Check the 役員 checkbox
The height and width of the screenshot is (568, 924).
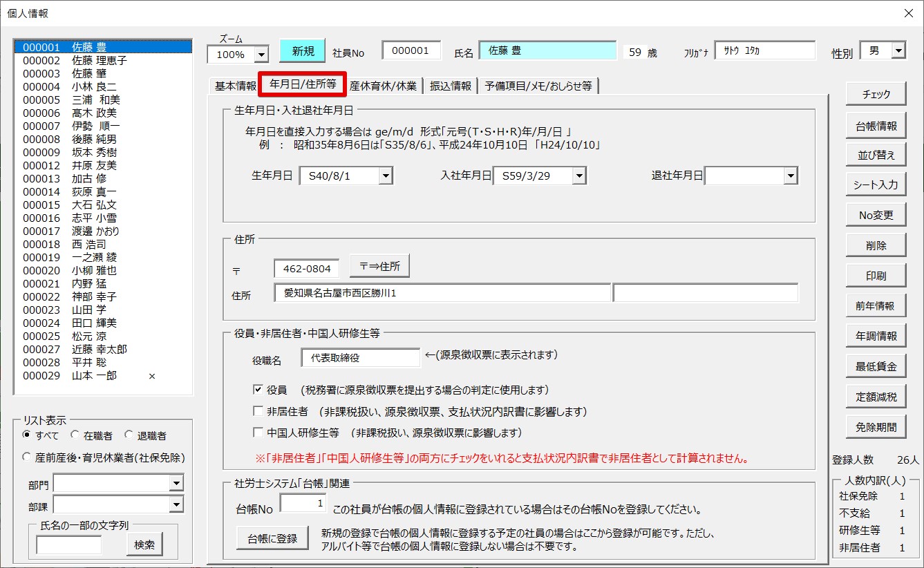258,390
